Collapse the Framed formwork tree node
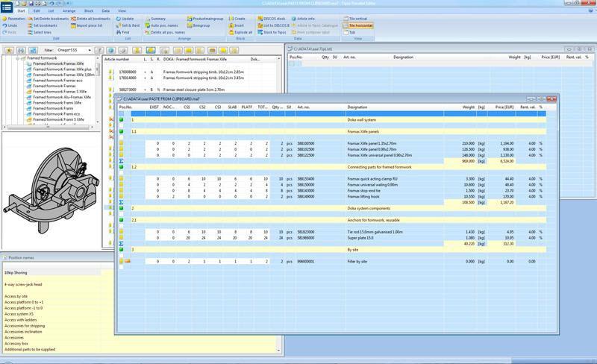 pyautogui.click(x=17, y=58)
